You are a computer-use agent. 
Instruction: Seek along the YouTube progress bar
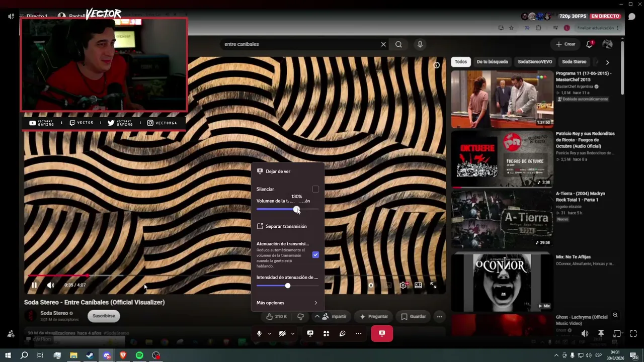(x=235, y=276)
